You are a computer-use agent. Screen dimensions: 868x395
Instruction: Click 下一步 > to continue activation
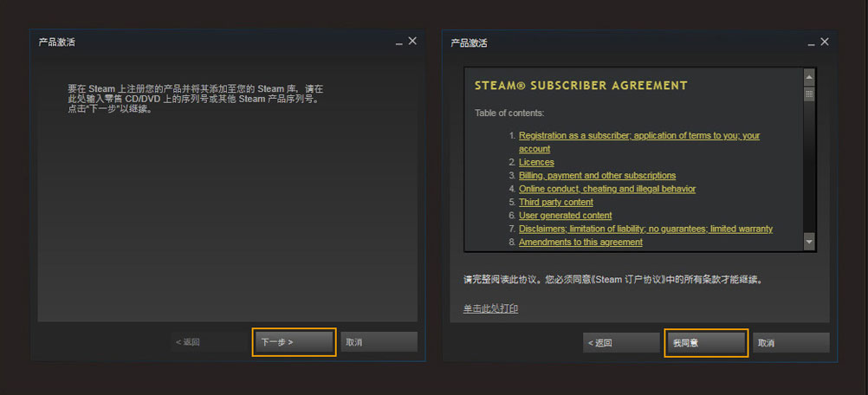click(294, 342)
